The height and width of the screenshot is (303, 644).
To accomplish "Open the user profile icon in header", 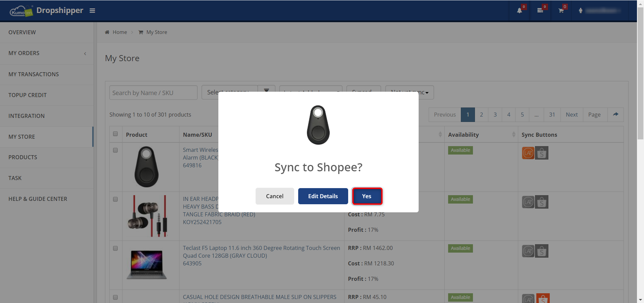I will click(581, 11).
